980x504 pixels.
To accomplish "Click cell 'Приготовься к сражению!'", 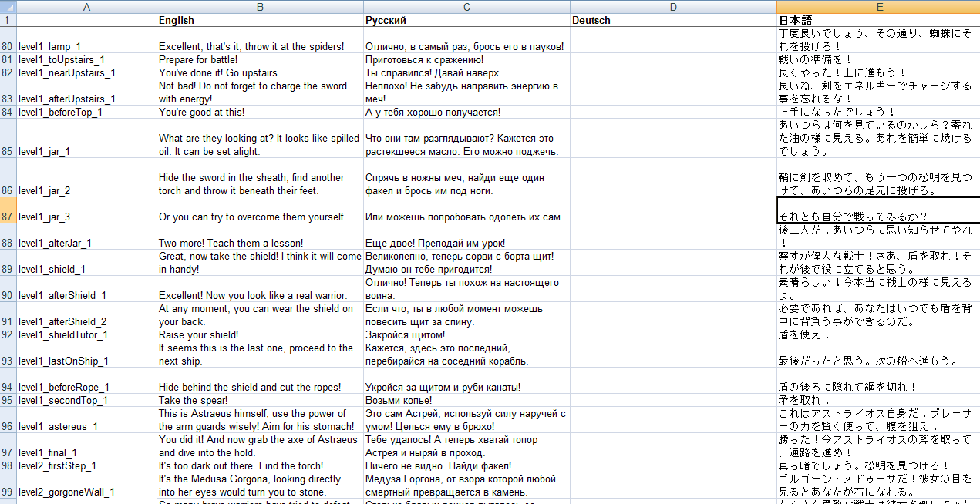I will click(x=466, y=59).
